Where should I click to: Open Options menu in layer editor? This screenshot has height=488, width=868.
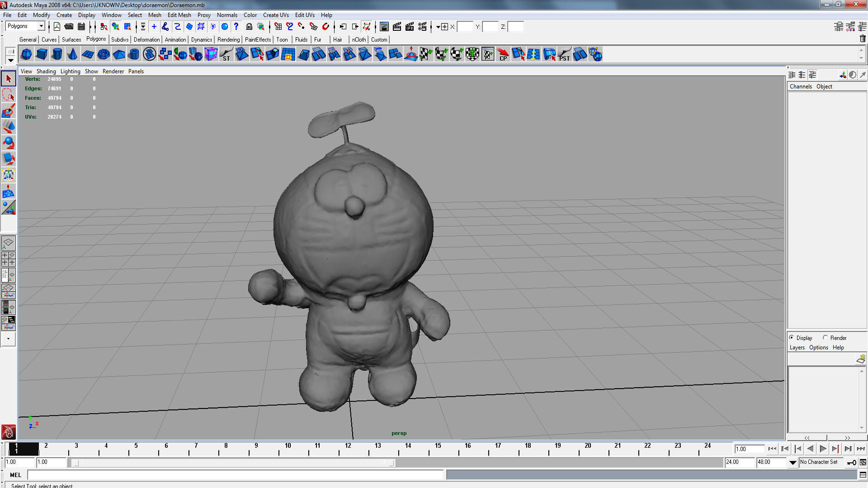click(x=818, y=347)
